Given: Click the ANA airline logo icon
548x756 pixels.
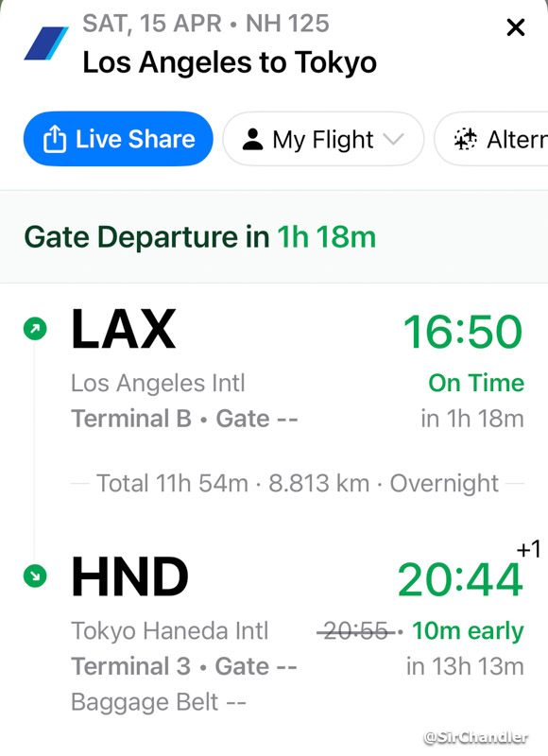Looking at the screenshot, I should [x=46, y=43].
